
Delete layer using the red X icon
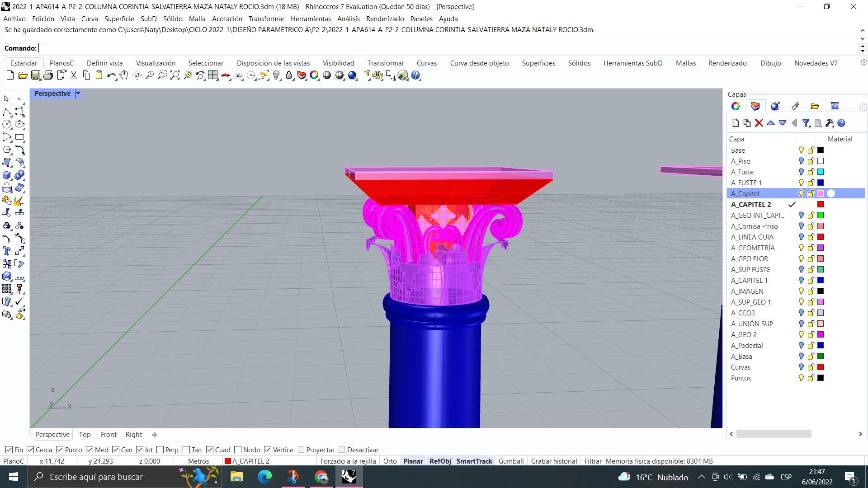coord(759,123)
